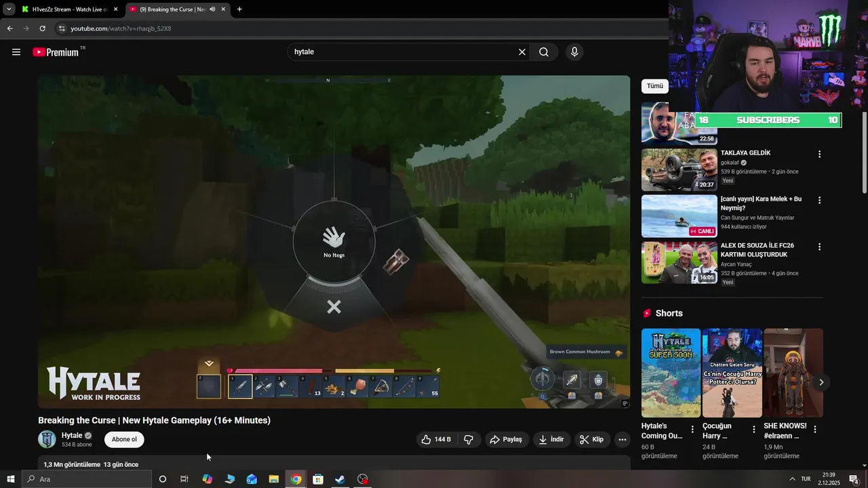Clear the hytale search text
Image resolution: width=868 pixels, height=488 pixels.
[522, 52]
